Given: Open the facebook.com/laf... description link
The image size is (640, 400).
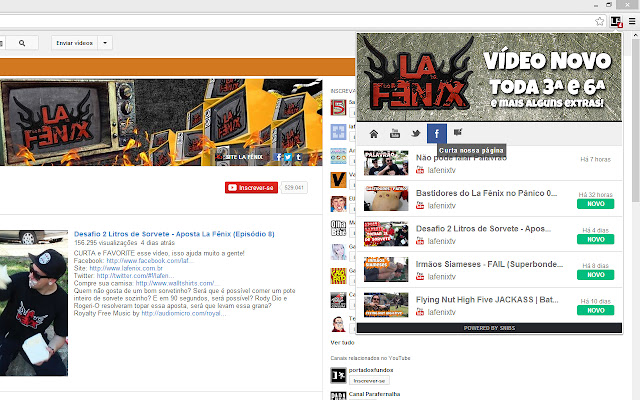Looking at the screenshot, I should 150,260.
